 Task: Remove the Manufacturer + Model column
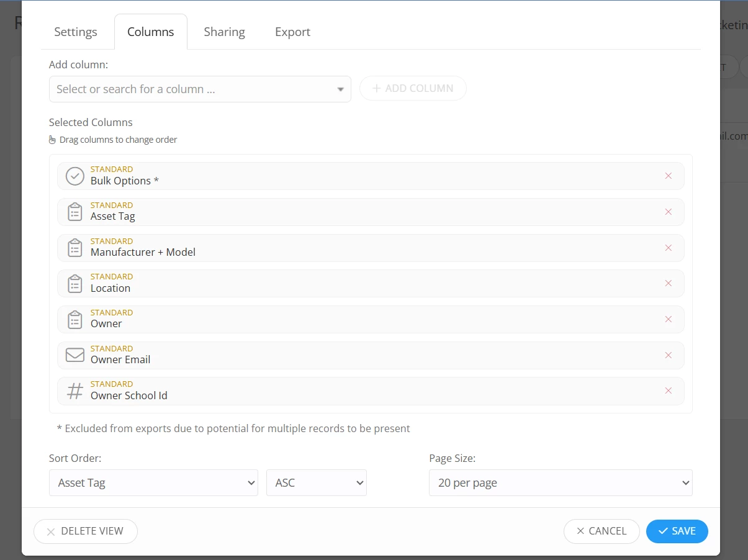(x=669, y=248)
